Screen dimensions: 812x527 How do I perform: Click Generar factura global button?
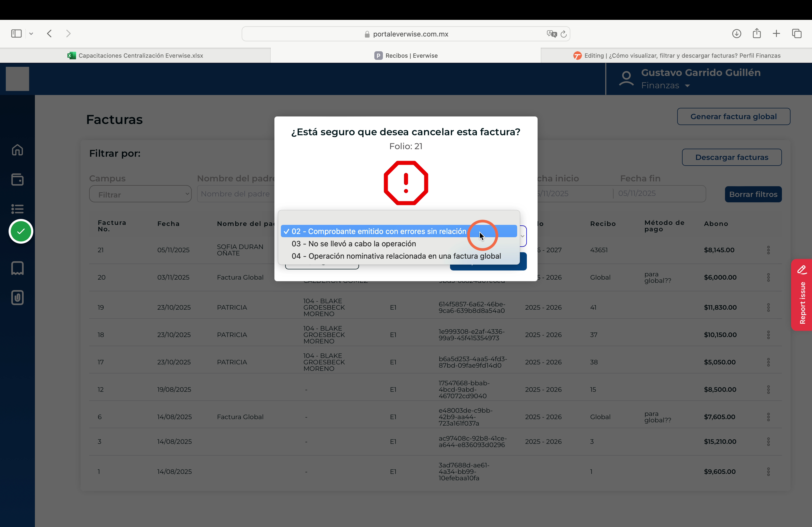tap(734, 116)
